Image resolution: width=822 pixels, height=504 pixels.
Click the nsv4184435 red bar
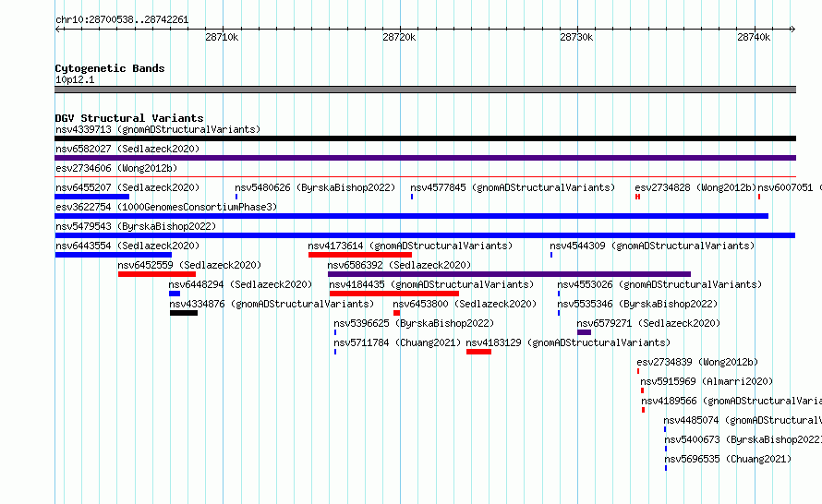click(x=394, y=294)
